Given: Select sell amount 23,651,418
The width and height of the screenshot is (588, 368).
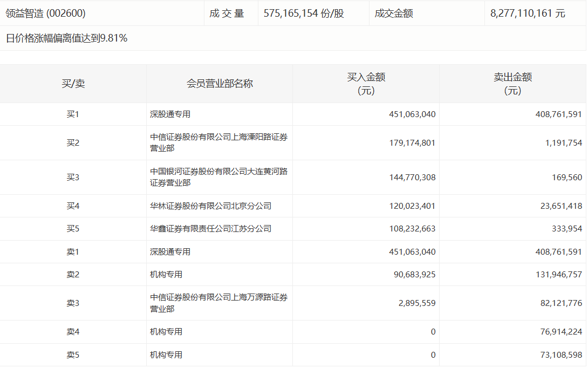Looking at the screenshot, I should click(x=562, y=206).
